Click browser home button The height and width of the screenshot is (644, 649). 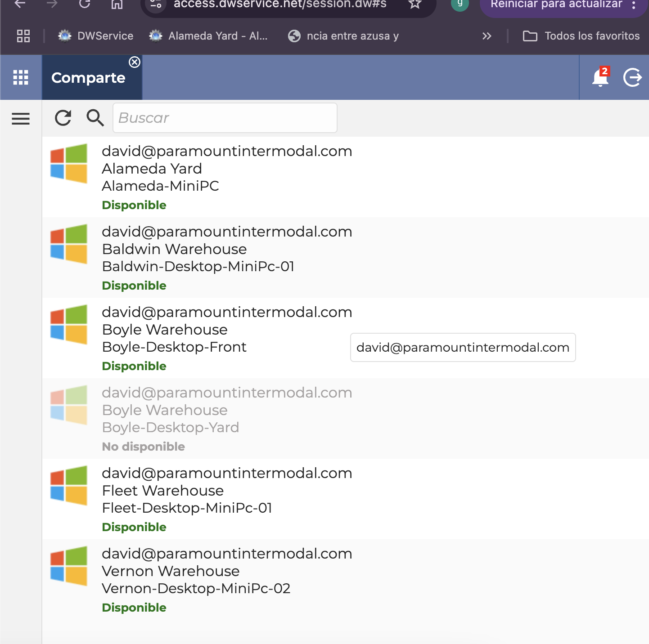pos(117,4)
